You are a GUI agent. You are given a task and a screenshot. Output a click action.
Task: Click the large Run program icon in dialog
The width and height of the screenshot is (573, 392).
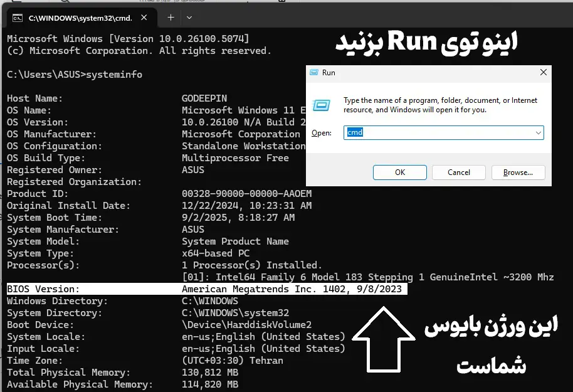point(322,105)
